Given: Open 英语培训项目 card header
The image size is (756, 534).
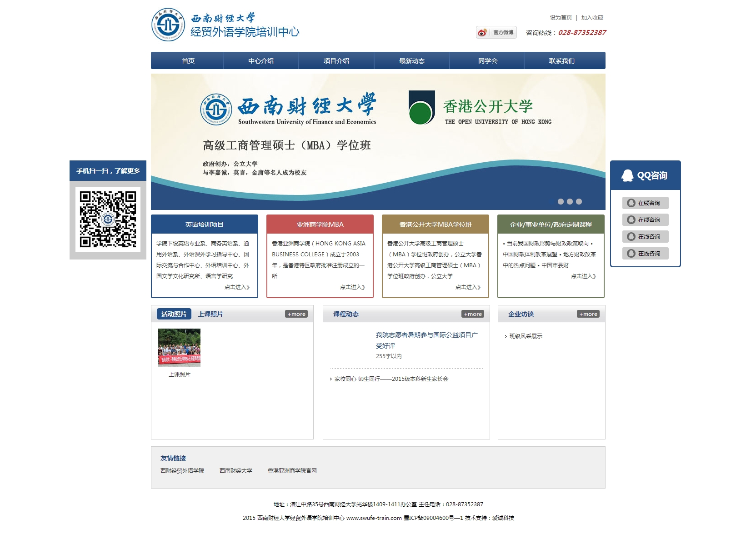Looking at the screenshot, I should pyautogui.click(x=205, y=225).
